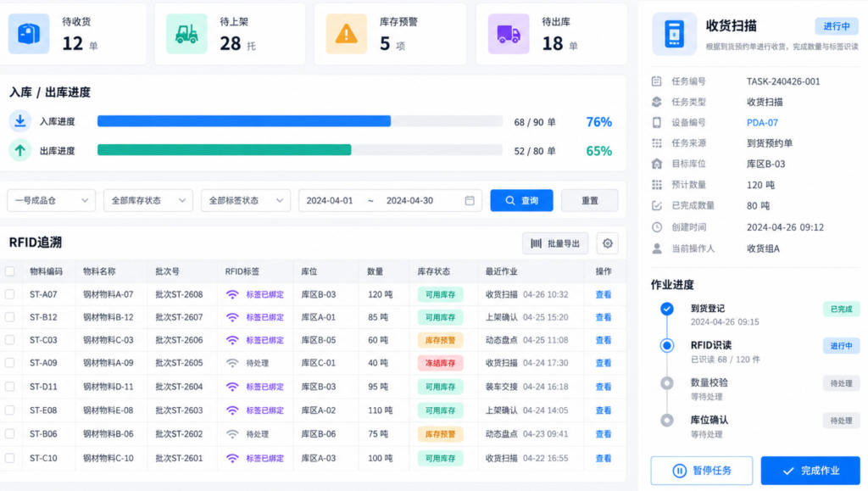This screenshot has width=868, height=491.
Task: Click the 设备编号 device icon
Action: pos(657,122)
